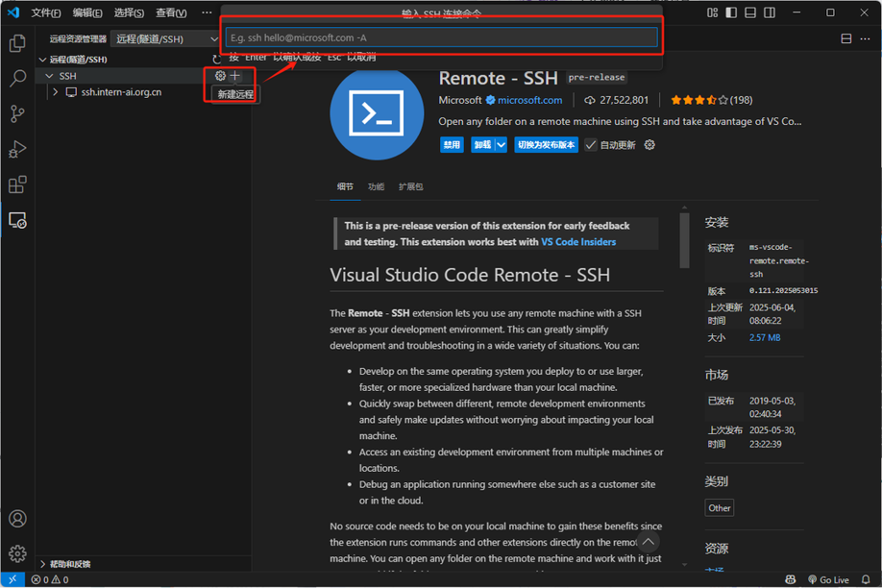Open errors and warnings status item
This screenshot has width=882, height=588.
pyautogui.click(x=50, y=579)
